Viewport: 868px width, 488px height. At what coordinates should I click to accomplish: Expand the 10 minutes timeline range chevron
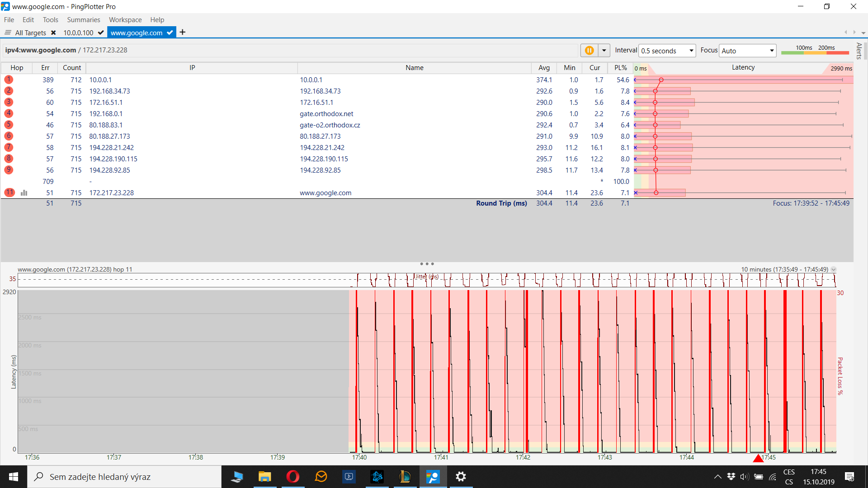pos(834,269)
